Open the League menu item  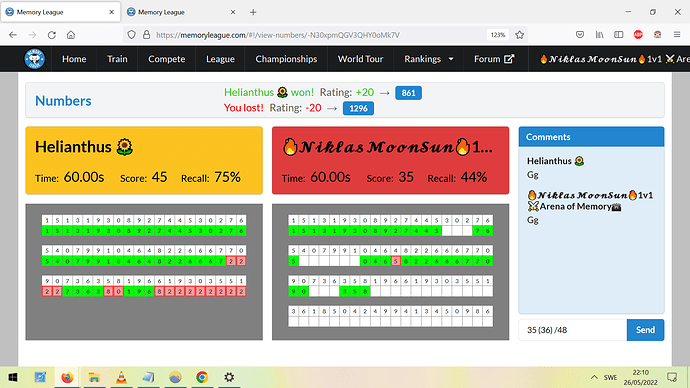220,59
